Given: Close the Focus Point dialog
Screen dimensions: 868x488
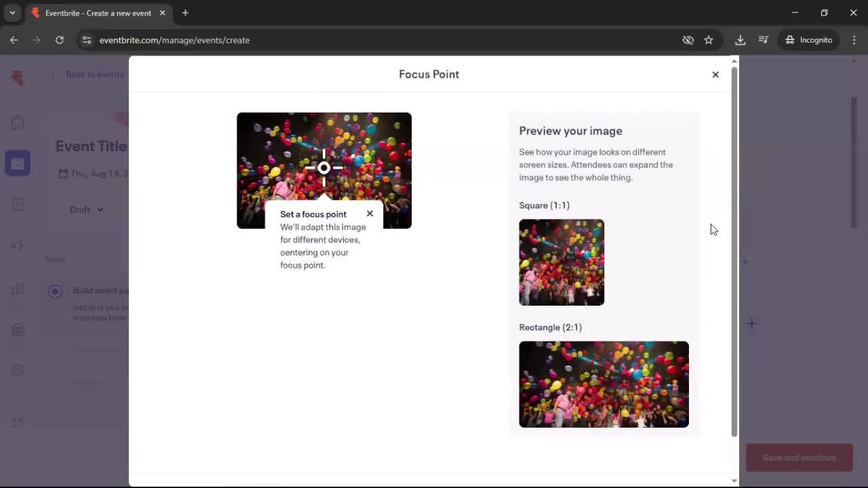Looking at the screenshot, I should [715, 75].
